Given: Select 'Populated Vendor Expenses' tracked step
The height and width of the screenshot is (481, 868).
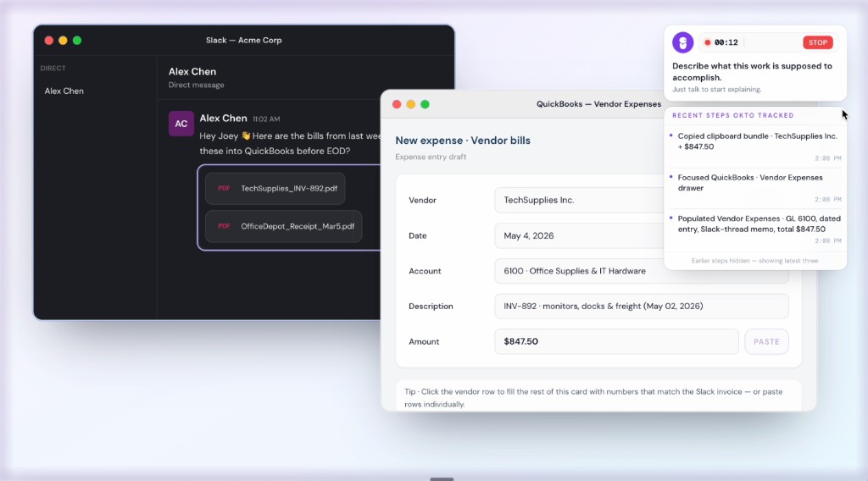Looking at the screenshot, I should click(755, 229).
